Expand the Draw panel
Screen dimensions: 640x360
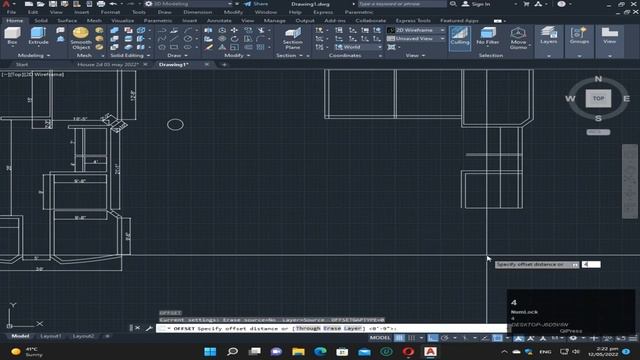coord(177,56)
